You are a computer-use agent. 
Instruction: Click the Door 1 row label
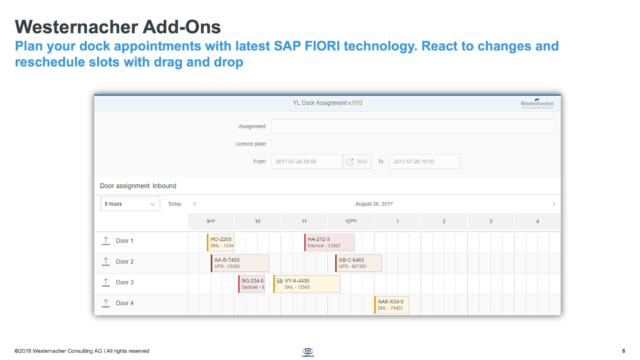tap(124, 241)
